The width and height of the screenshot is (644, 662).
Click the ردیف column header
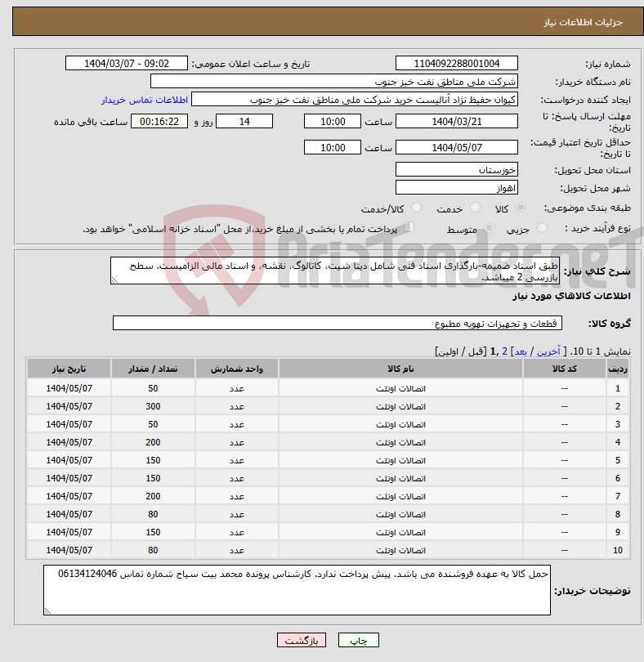coord(617,369)
